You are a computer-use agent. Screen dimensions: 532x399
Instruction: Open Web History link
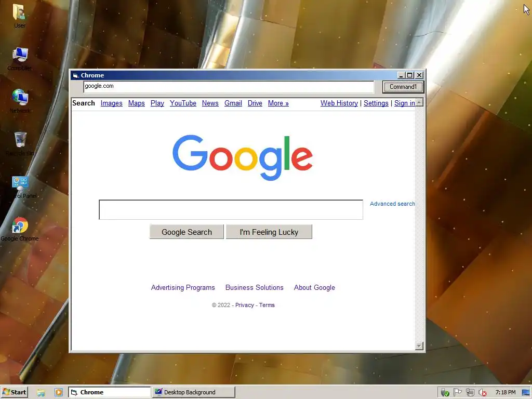tap(339, 103)
